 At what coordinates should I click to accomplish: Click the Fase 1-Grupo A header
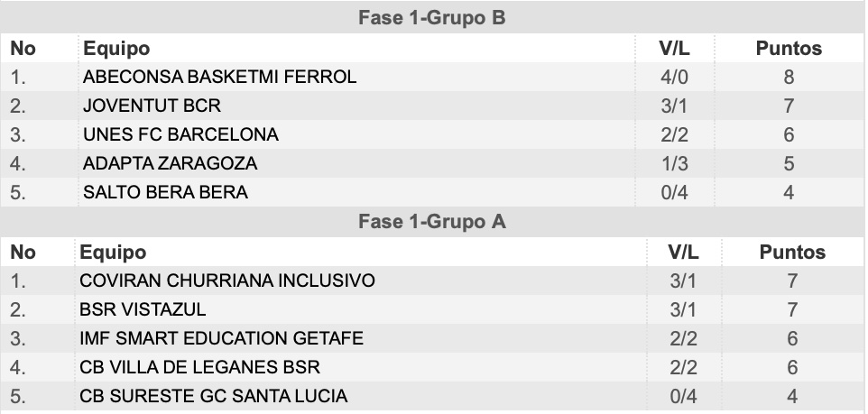(x=432, y=221)
